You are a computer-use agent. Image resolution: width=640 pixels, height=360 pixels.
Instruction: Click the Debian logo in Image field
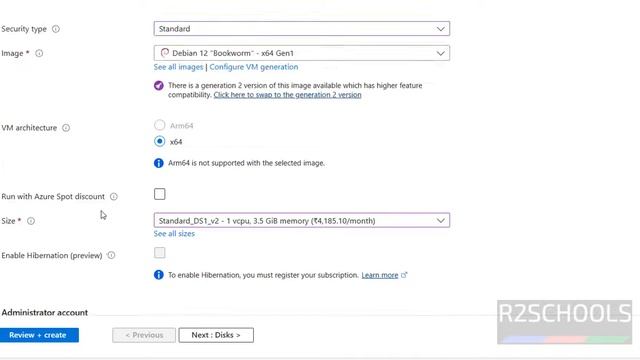point(164,53)
